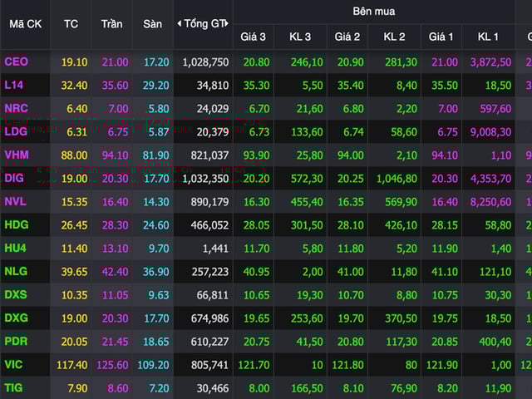Click LDG KL 1 volume 9,008,30
Image resolution: width=532 pixels, height=399 pixels.
coord(490,132)
